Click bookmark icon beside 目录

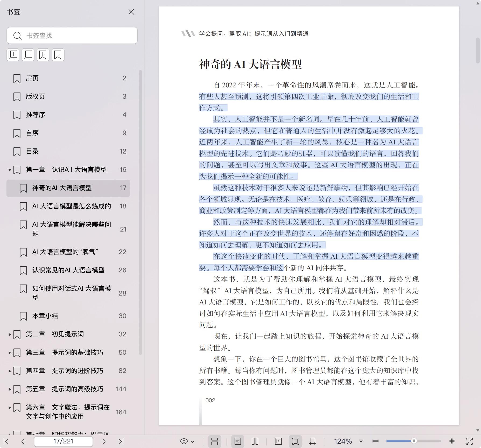pos(17,152)
